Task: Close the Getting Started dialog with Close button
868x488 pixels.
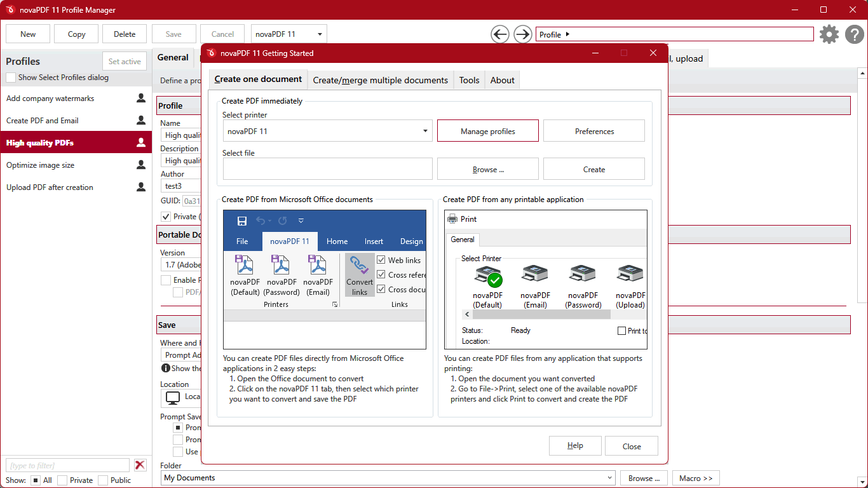Action: (x=632, y=446)
